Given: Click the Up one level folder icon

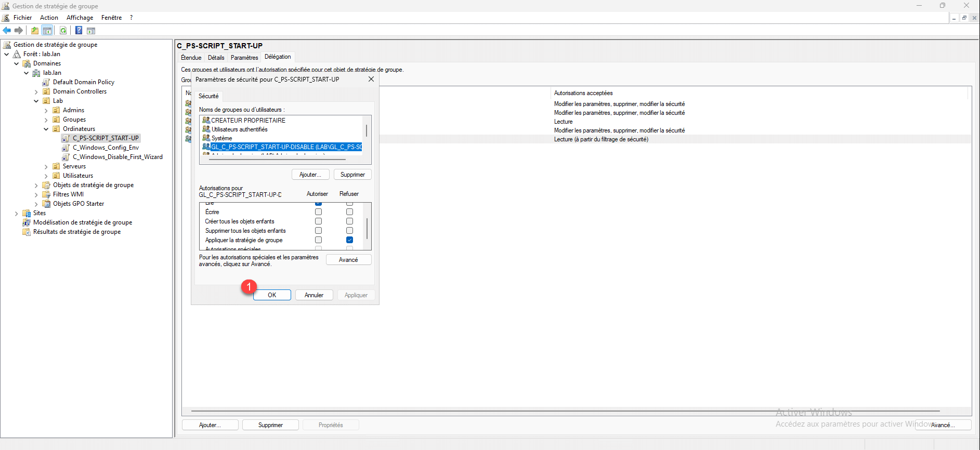Looking at the screenshot, I should pyautogui.click(x=35, y=31).
